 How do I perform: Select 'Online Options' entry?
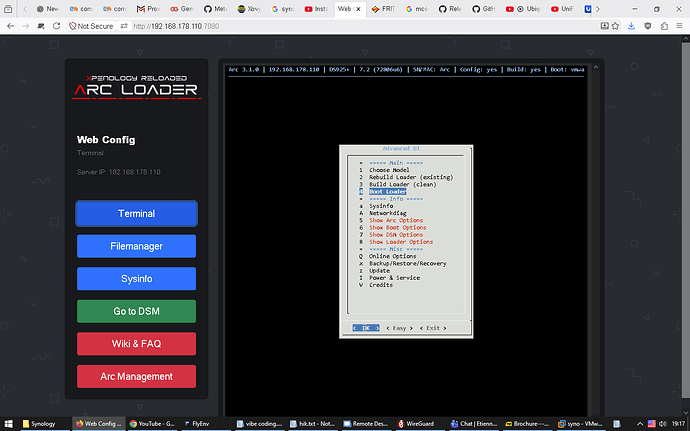393,256
